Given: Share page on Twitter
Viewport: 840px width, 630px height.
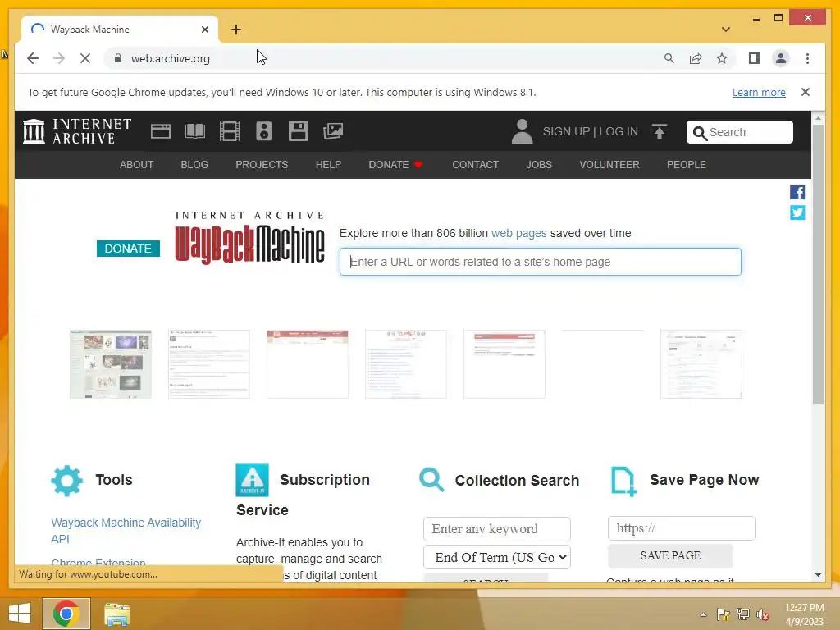Looking at the screenshot, I should pos(797,212).
